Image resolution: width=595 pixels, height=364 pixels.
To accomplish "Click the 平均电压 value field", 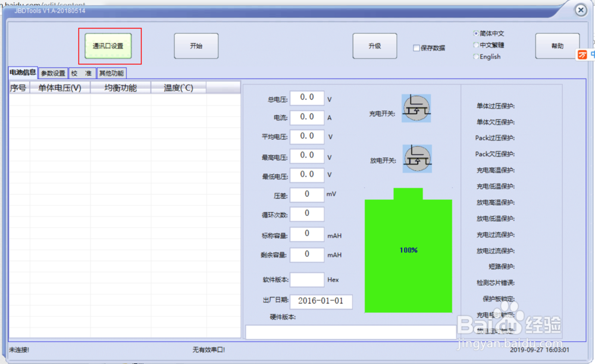I will point(307,137).
